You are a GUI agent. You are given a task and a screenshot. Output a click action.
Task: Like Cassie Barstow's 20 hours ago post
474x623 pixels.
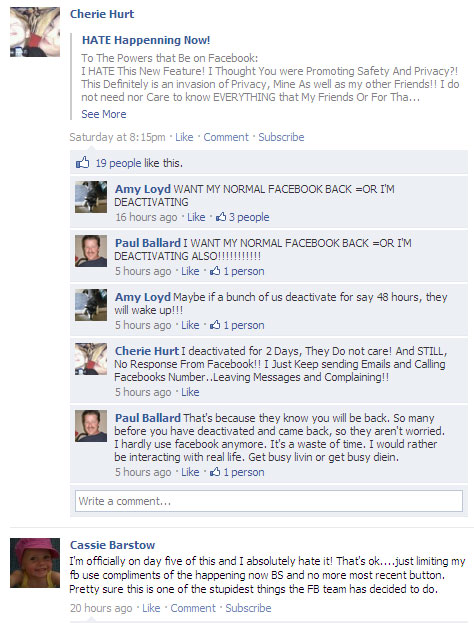(151, 608)
